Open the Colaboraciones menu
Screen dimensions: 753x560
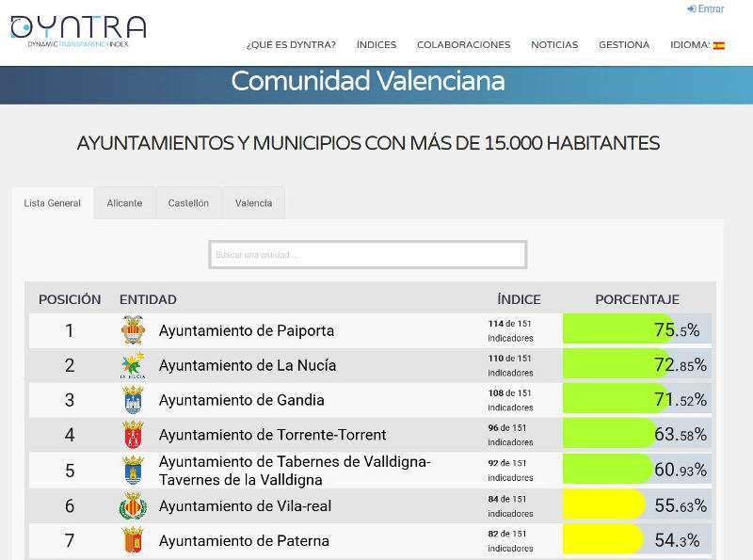463,44
